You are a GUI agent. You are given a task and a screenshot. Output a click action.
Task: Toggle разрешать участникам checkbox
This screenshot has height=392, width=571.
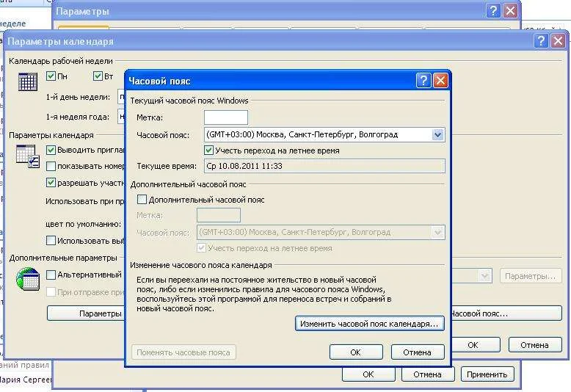pyautogui.click(x=51, y=183)
